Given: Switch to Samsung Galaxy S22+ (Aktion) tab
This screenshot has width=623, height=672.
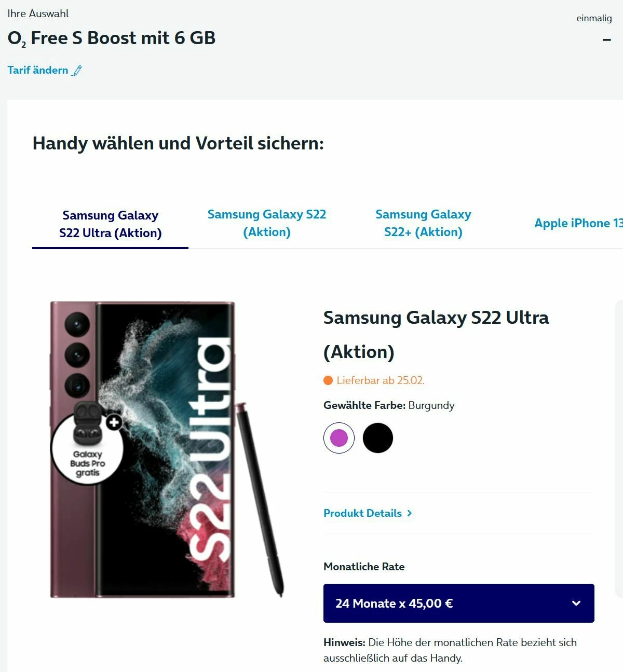Looking at the screenshot, I should tap(423, 223).
